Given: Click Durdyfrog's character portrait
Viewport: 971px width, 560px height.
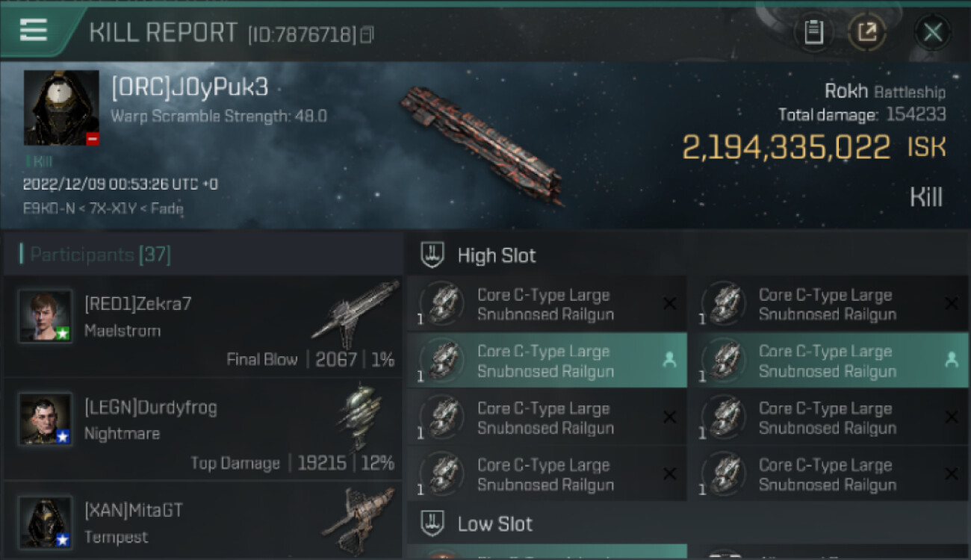Looking at the screenshot, I should [46, 419].
